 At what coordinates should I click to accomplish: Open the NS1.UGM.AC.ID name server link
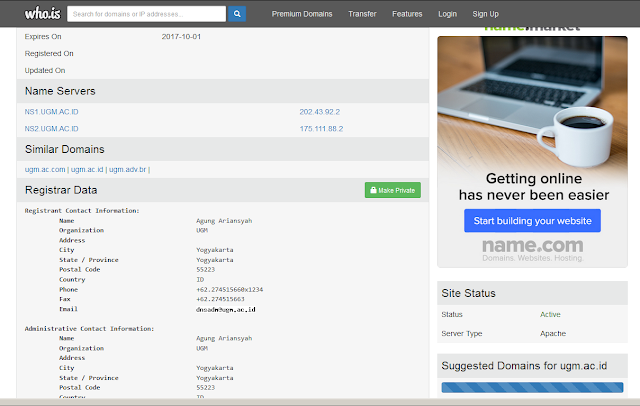[x=52, y=112]
